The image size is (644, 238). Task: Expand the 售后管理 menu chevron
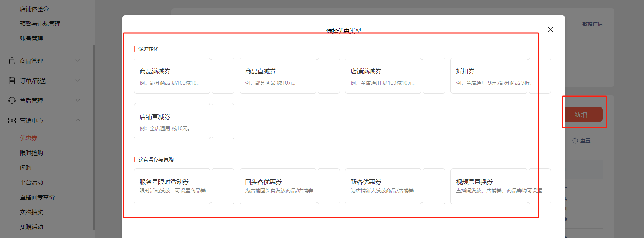pyautogui.click(x=78, y=100)
